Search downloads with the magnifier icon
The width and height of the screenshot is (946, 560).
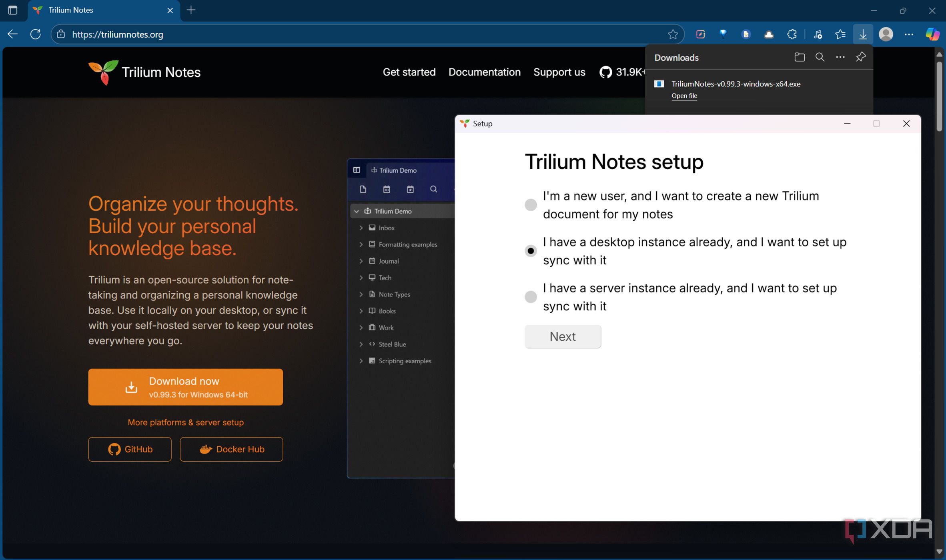tap(820, 57)
